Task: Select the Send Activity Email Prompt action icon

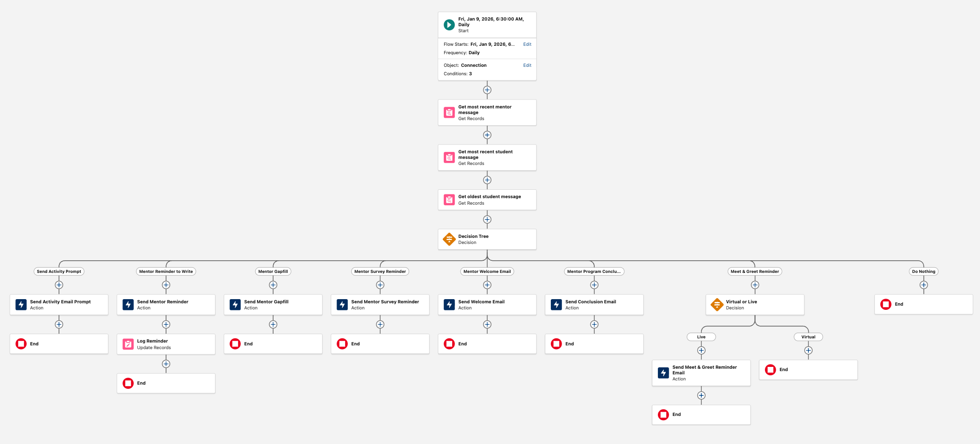Action: 21,304
